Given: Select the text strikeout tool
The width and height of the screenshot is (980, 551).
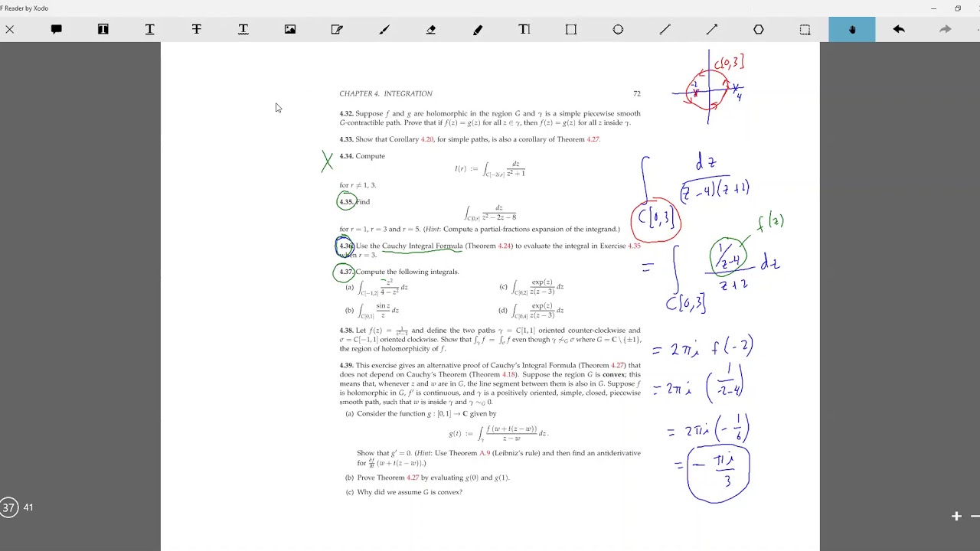Looking at the screenshot, I should coord(196,29).
